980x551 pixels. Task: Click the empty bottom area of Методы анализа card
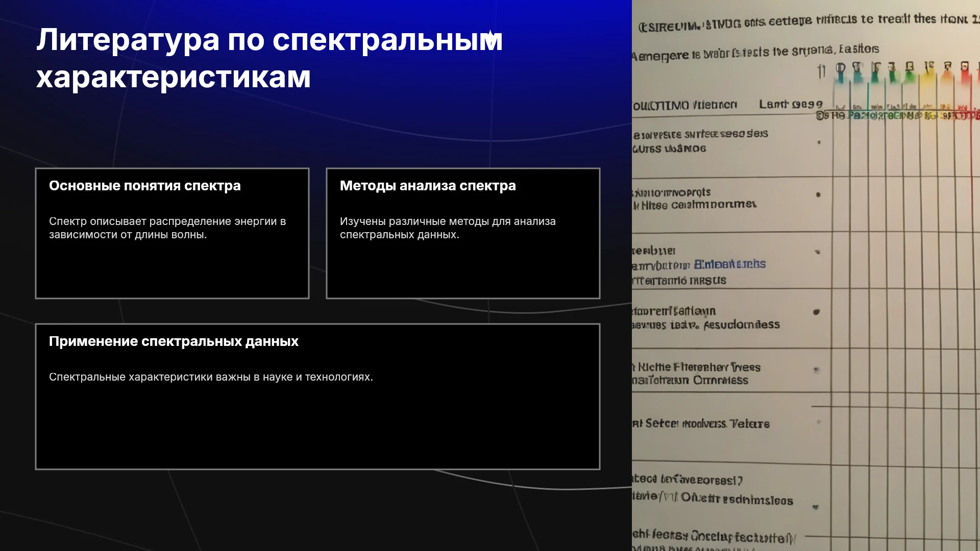coord(463,270)
